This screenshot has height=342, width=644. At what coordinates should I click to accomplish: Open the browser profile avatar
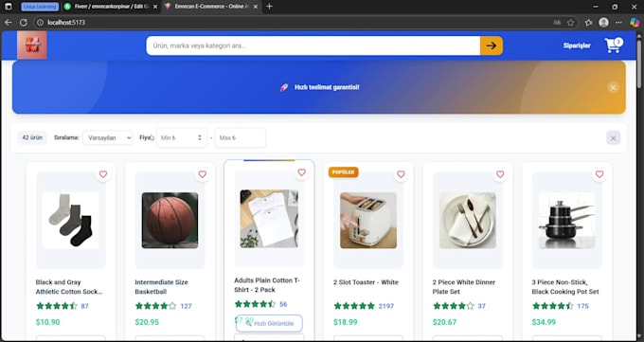603,23
